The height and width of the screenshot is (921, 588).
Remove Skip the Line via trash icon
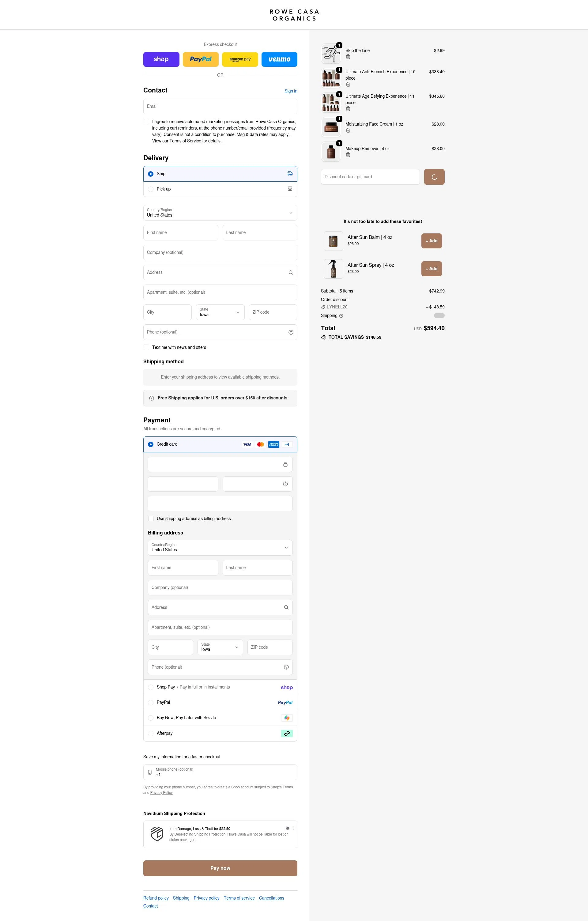tap(348, 57)
